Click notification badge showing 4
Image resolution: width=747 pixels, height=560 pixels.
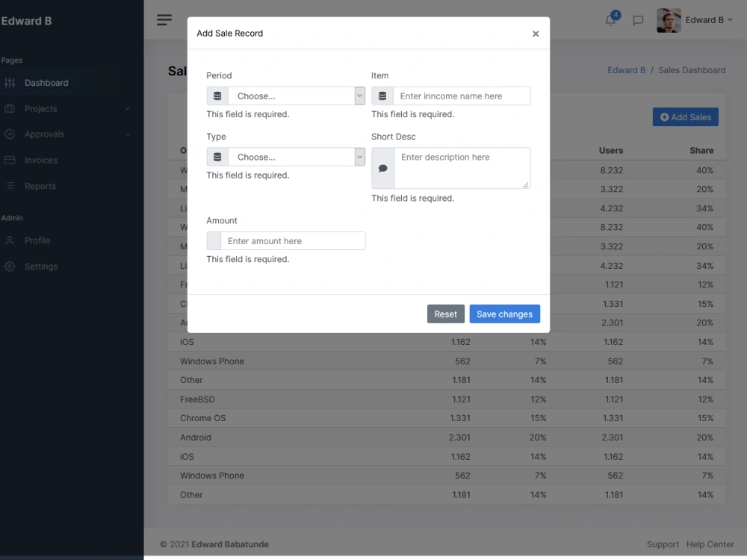point(616,15)
